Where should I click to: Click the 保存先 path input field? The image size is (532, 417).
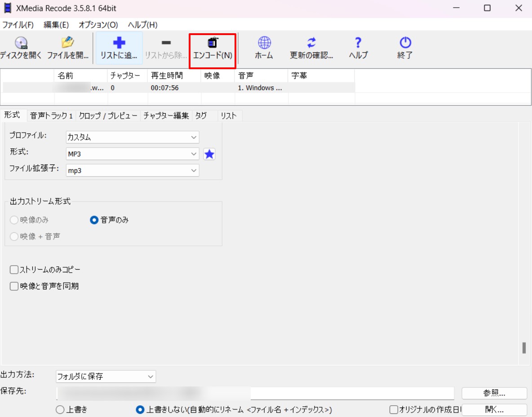point(255,393)
